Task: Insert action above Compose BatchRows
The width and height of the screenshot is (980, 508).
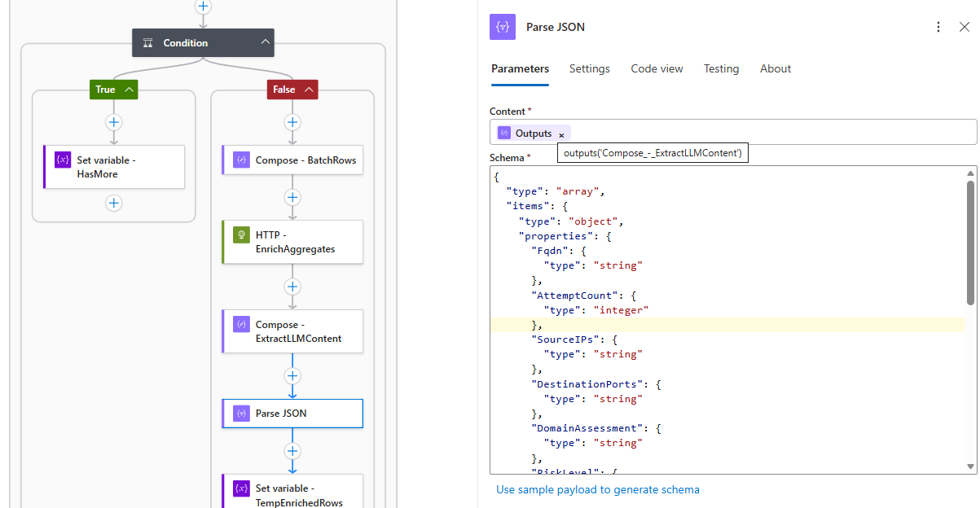Action: [x=292, y=122]
